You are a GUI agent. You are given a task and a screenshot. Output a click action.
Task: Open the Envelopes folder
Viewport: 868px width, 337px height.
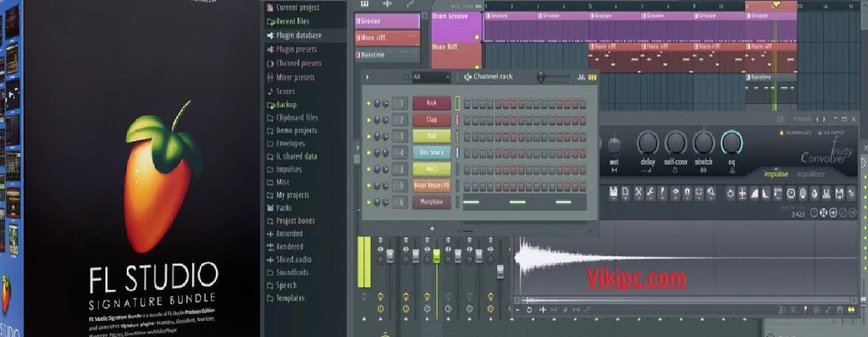[286, 143]
